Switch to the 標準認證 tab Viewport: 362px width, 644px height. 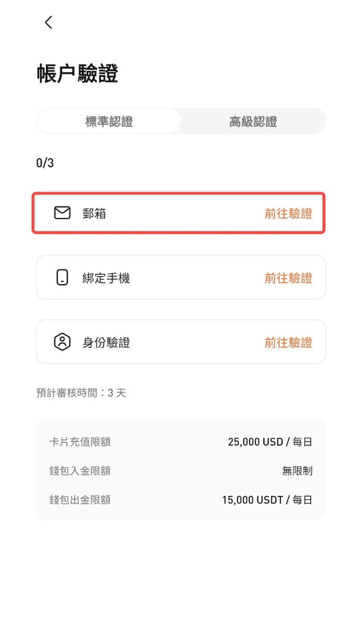(x=109, y=121)
